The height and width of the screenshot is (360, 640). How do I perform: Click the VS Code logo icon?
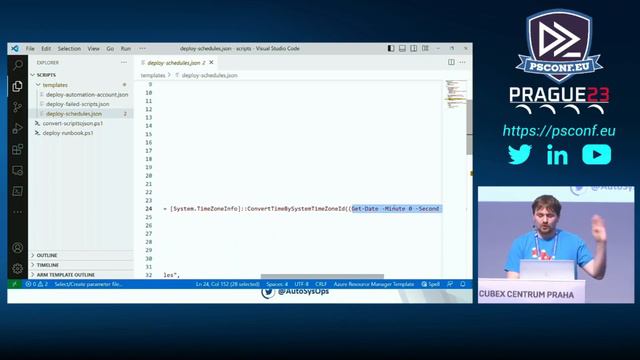pyautogui.click(x=15, y=48)
